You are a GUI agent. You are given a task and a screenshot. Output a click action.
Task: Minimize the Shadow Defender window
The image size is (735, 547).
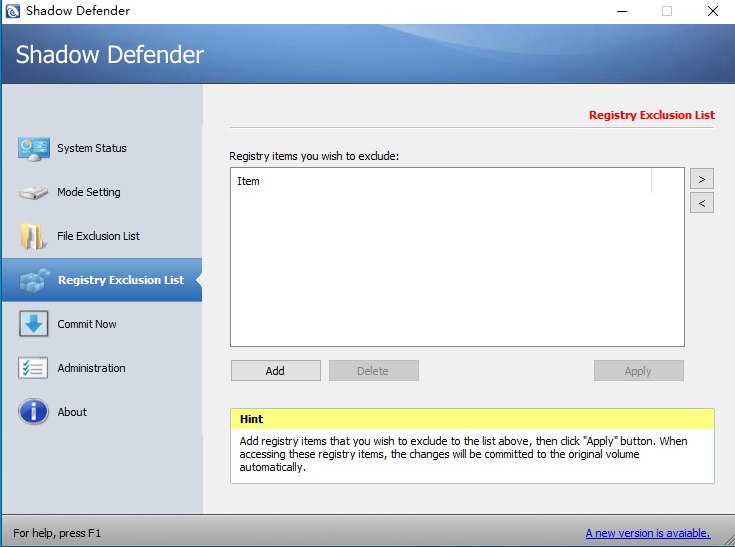point(622,11)
